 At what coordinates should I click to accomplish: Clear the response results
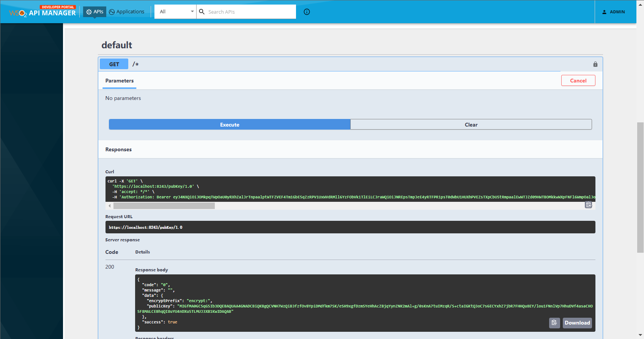[x=471, y=125]
